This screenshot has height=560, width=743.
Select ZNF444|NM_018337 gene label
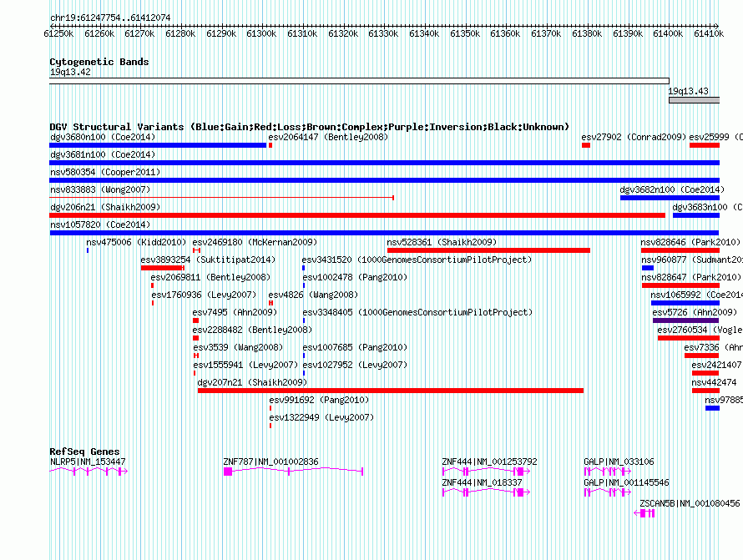tap(482, 482)
